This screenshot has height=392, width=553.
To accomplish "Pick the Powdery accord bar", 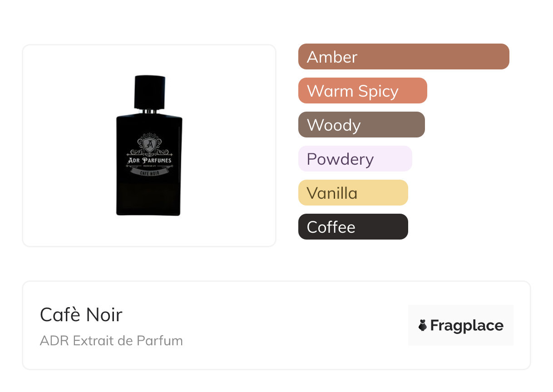I will 355,159.
